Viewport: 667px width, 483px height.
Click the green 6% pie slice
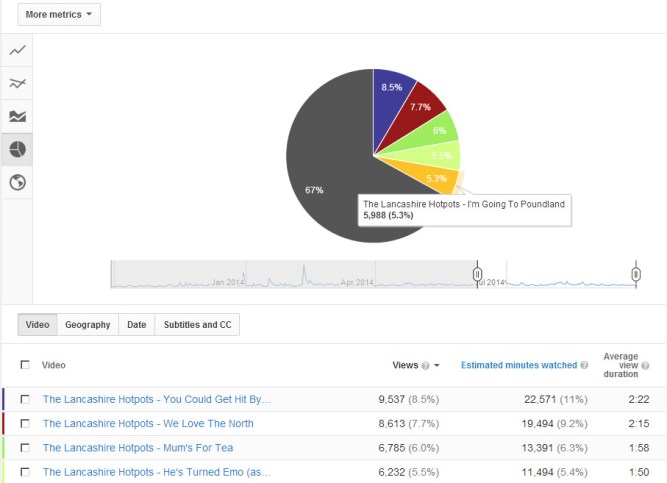(430, 134)
